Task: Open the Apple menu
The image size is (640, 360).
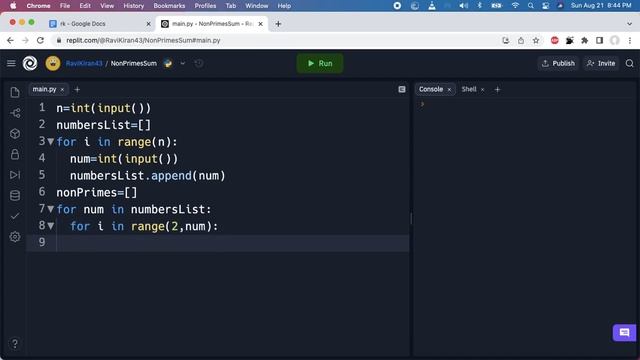Action: (13, 6)
